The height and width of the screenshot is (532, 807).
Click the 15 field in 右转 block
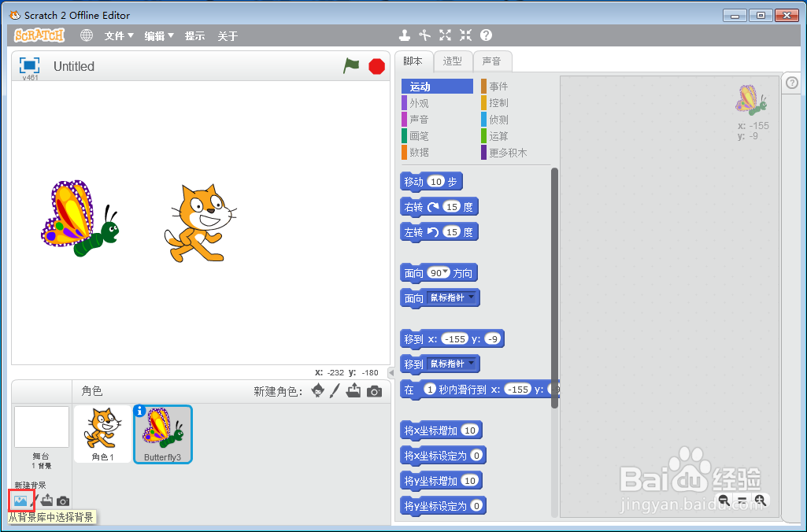(x=452, y=207)
